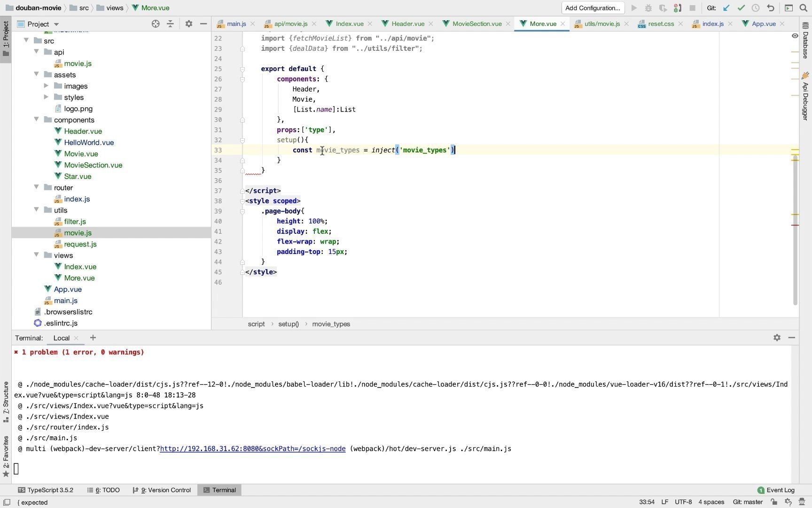
Task: Open Terminal panel gear settings
Action: pyautogui.click(x=777, y=338)
